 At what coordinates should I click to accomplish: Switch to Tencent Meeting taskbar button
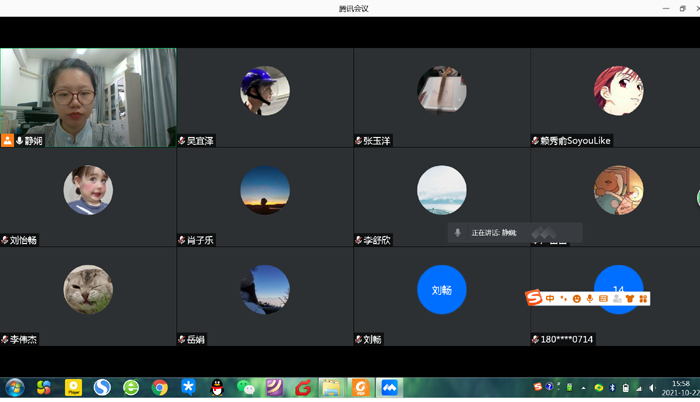coord(390,387)
